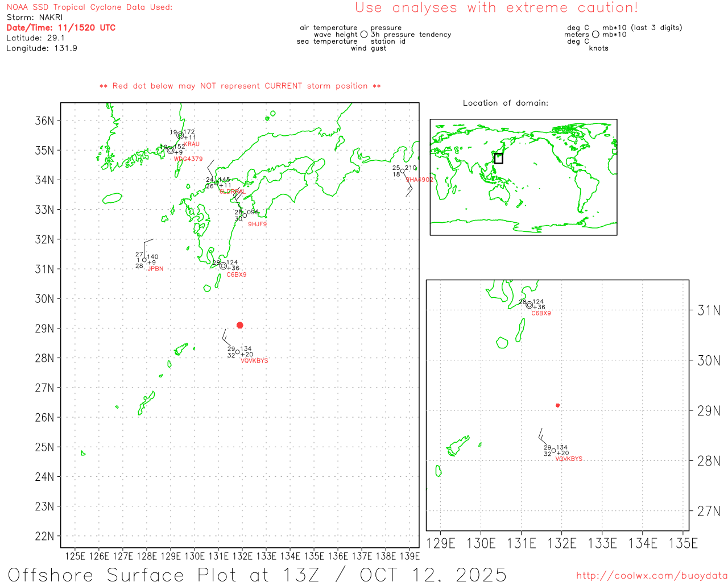The width and height of the screenshot is (728, 582).
Task: Click pressure value 172 near KRAU station
Action: tap(189, 132)
